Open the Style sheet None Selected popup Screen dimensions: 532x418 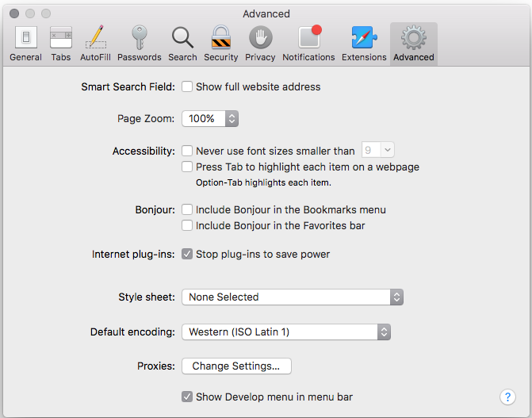point(293,297)
